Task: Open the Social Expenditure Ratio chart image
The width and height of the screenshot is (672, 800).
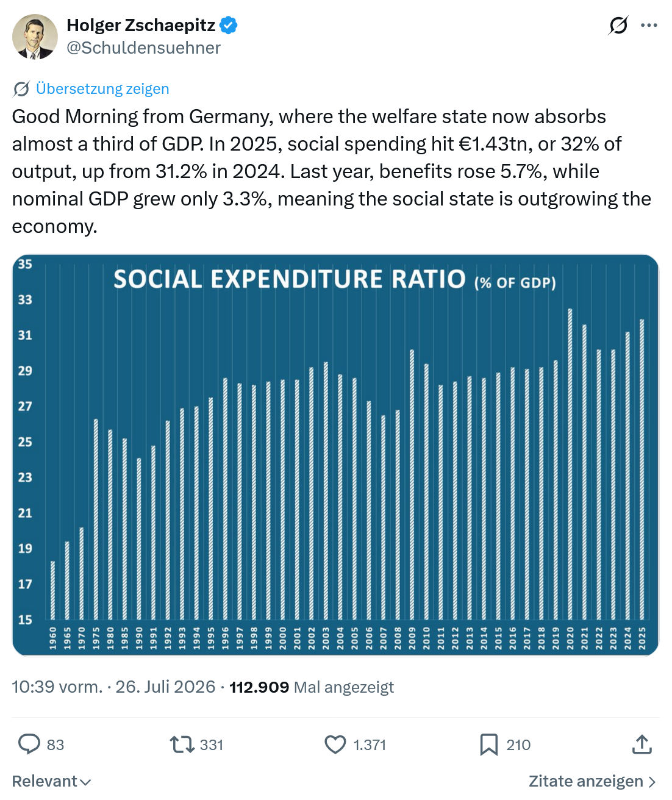Action: click(x=335, y=455)
